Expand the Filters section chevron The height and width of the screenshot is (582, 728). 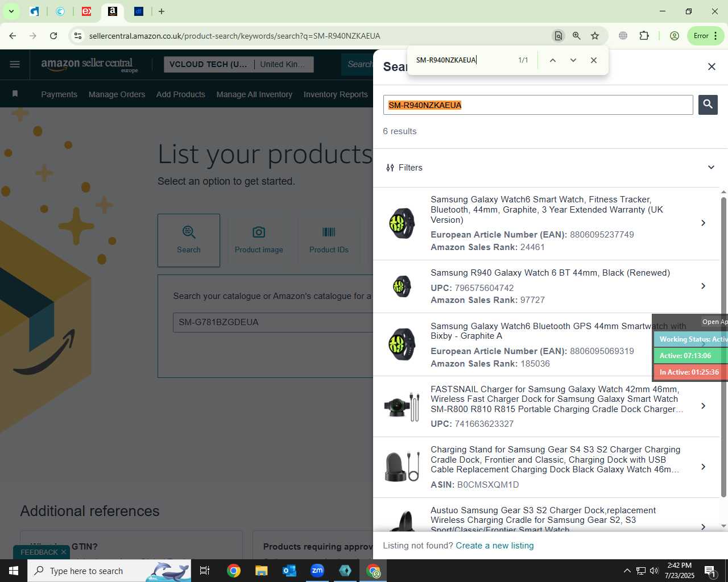pyautogui.click(x=711, y=168)
